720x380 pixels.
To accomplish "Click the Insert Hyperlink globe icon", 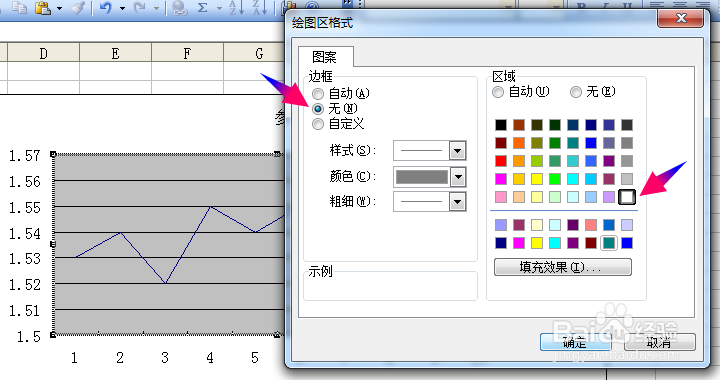I will (x=179, y=8).
